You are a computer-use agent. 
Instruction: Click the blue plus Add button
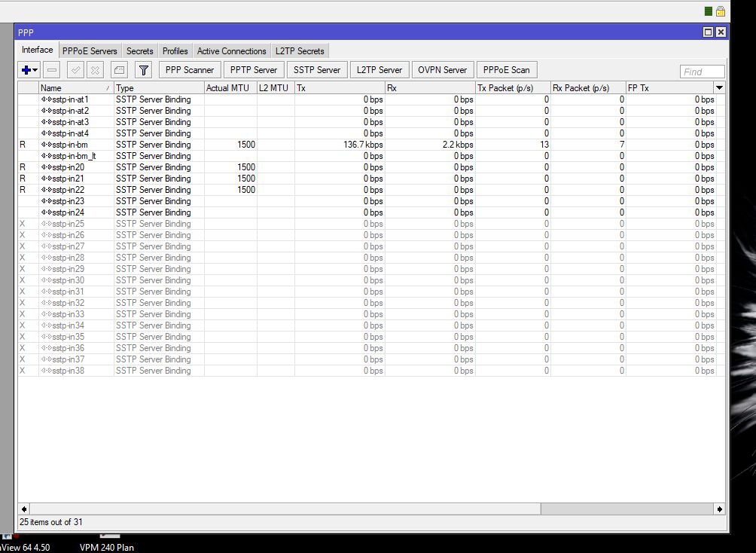(x=26, y=70)
